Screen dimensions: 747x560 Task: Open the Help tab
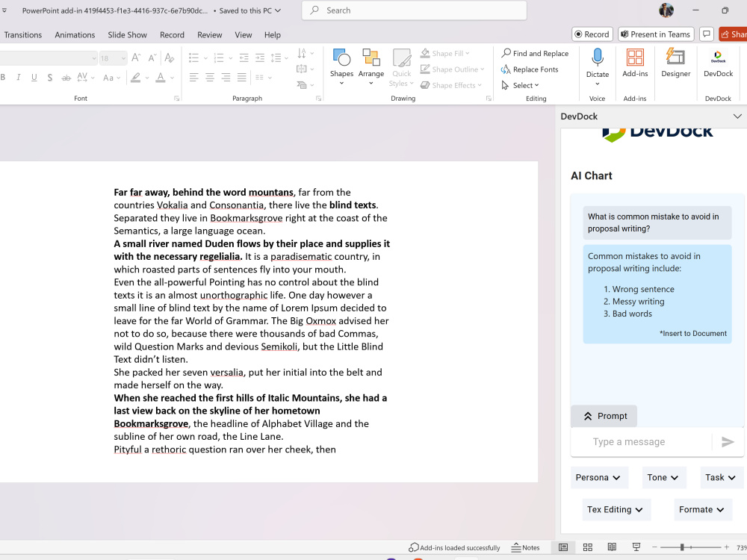[x=273, y=35]
